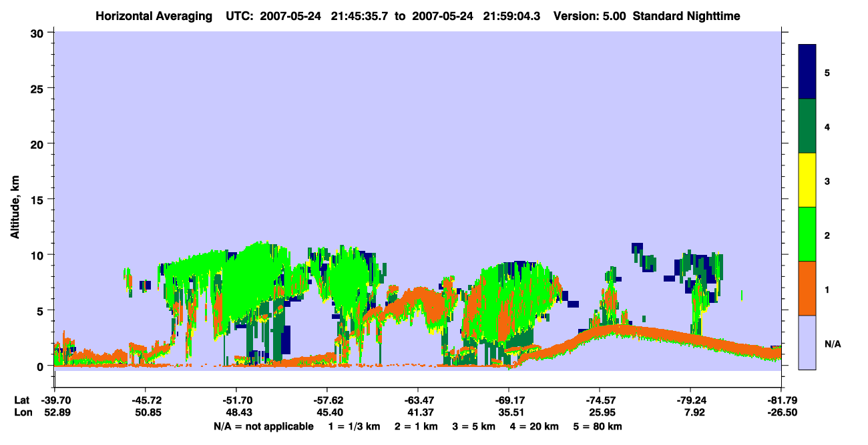
Task: Click the y-axis tick label 30
Action: tap(39, 33)
